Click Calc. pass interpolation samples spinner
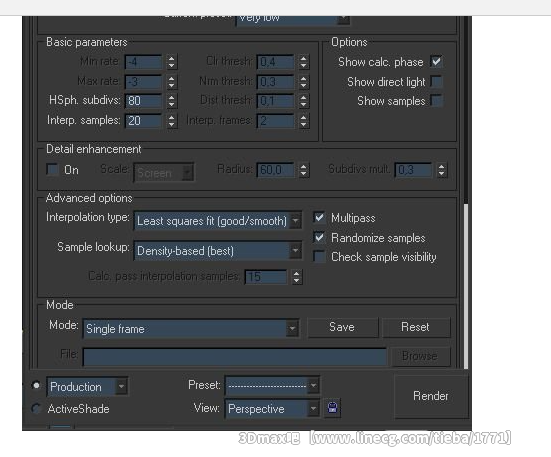Screen dimensions: 551x457 click(x=297, y=277)
